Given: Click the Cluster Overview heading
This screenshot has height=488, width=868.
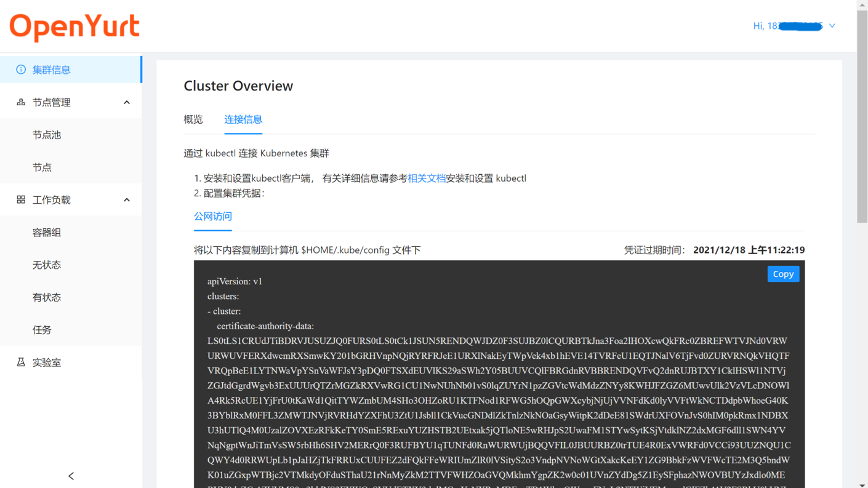Looking at the screenshot, I should click(238, 86).
